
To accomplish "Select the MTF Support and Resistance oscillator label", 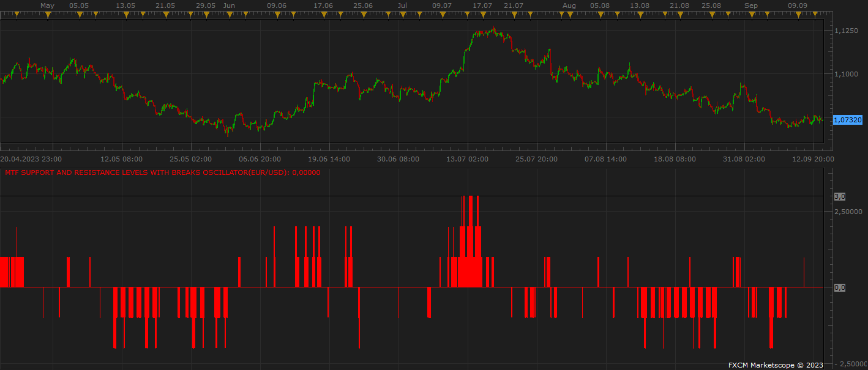I will (162, 172).
